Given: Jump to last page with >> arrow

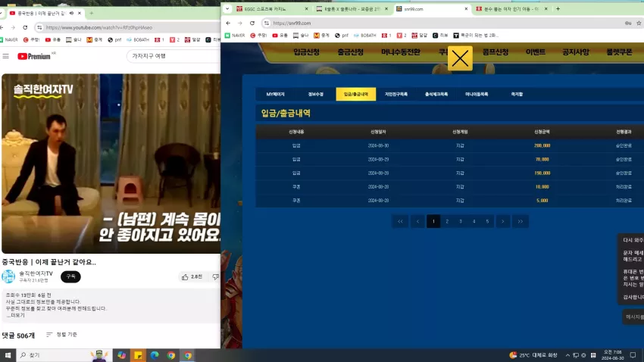Looking at the screenshot, I should [521, 222].
